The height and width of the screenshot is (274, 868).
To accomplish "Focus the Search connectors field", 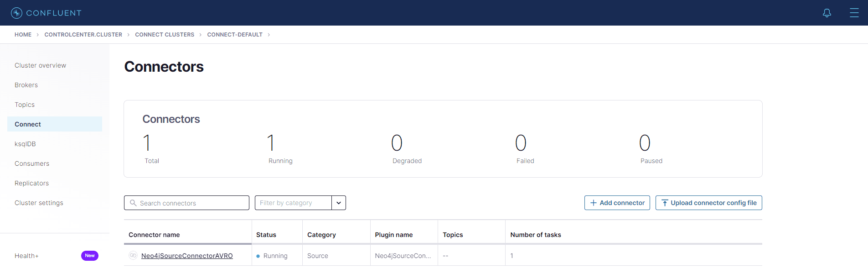I will click(x=186, y=203).
